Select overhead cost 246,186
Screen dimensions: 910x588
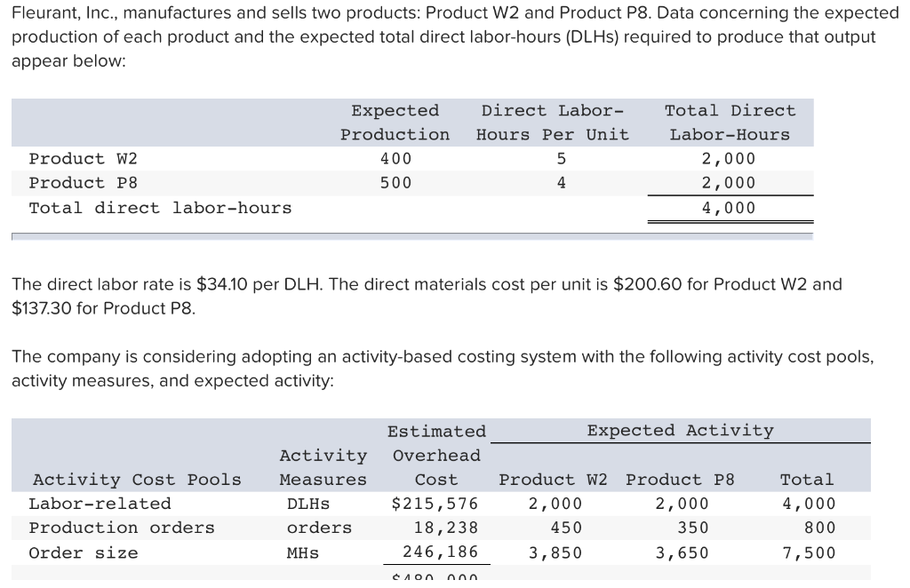click(x=441, y=552)
